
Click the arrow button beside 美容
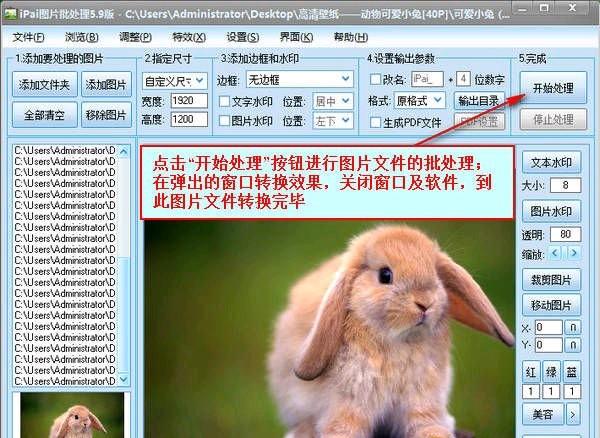573,414
